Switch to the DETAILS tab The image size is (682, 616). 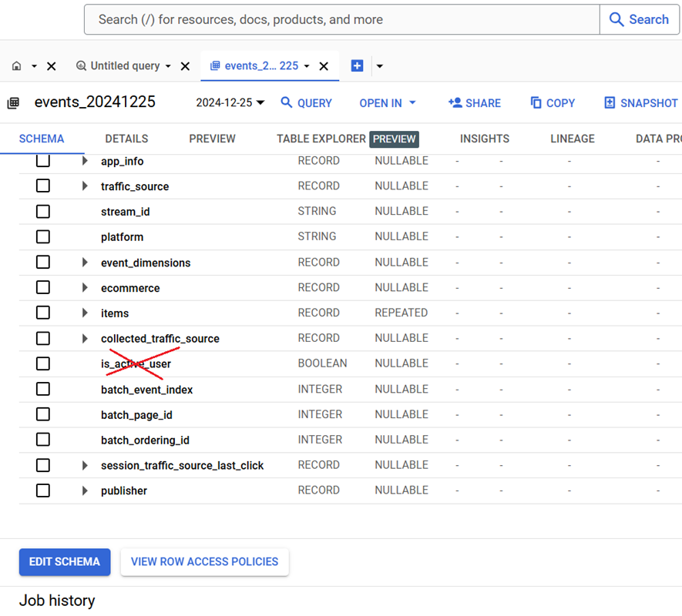click(126, 139)
